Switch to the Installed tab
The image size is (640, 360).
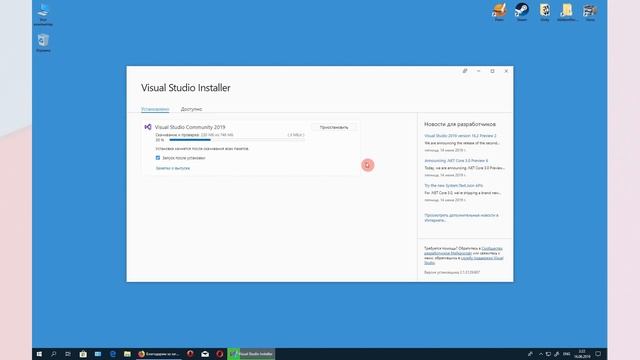click(x=155, y=109)
